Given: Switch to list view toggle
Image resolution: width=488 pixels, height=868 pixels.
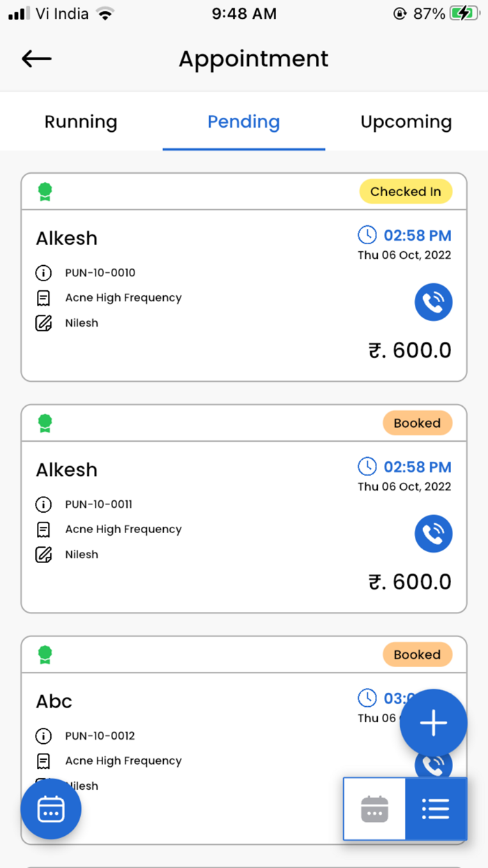Looking at the screenshot, I should pos(436,809).
